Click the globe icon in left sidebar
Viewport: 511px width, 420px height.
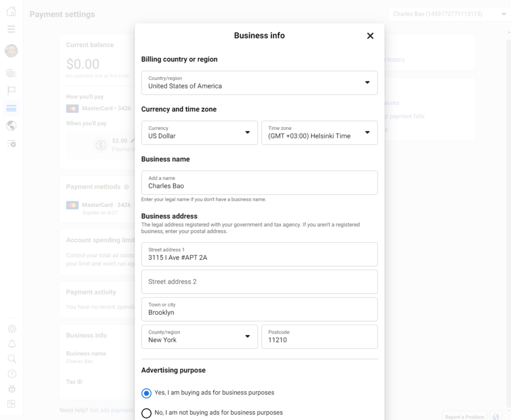11,126
